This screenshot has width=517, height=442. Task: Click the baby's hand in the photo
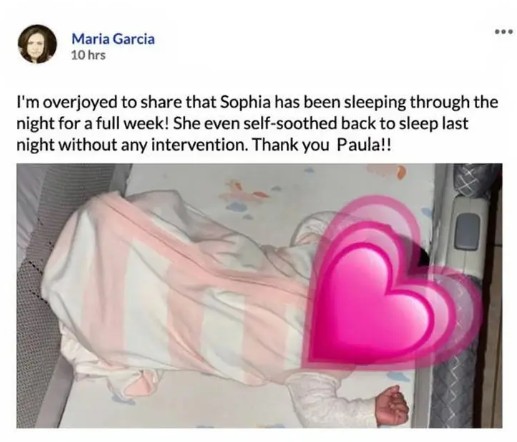(x=392, y=404)
